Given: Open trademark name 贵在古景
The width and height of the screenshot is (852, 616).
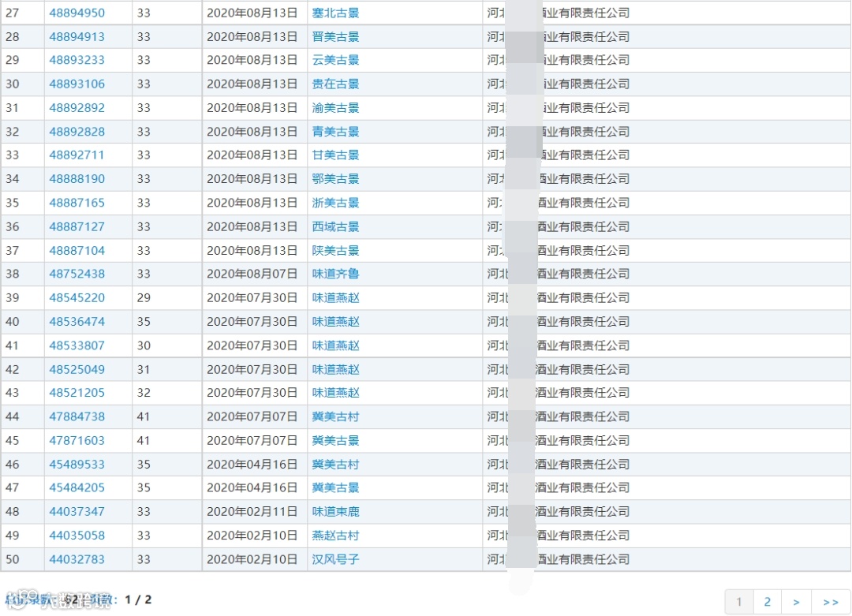Looking at the screenshot, I should (335, 84).
